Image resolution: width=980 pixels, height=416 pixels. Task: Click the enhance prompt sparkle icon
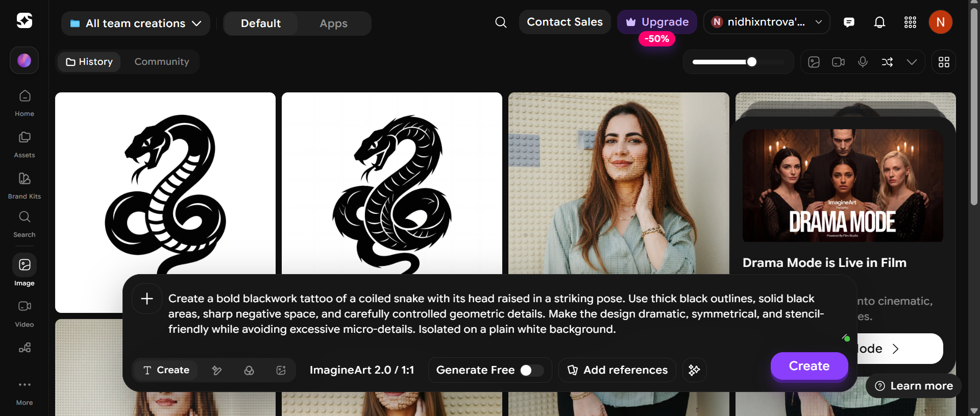coord(694,370)
